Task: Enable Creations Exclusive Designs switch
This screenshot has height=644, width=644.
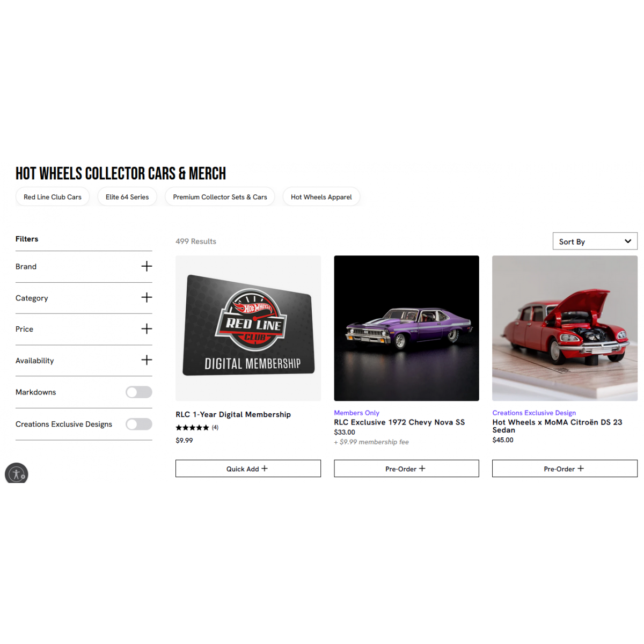Action: pos(139,425)
